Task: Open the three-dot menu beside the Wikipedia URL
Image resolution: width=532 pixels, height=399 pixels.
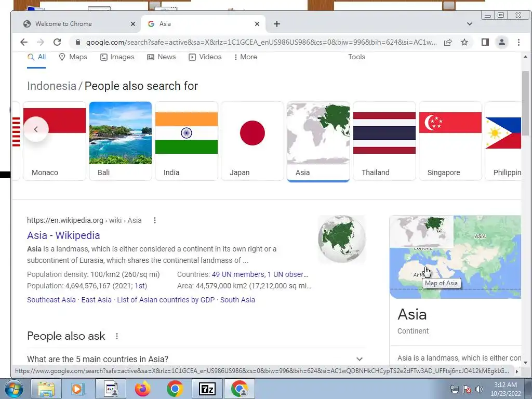Action: tap(155, 220)
